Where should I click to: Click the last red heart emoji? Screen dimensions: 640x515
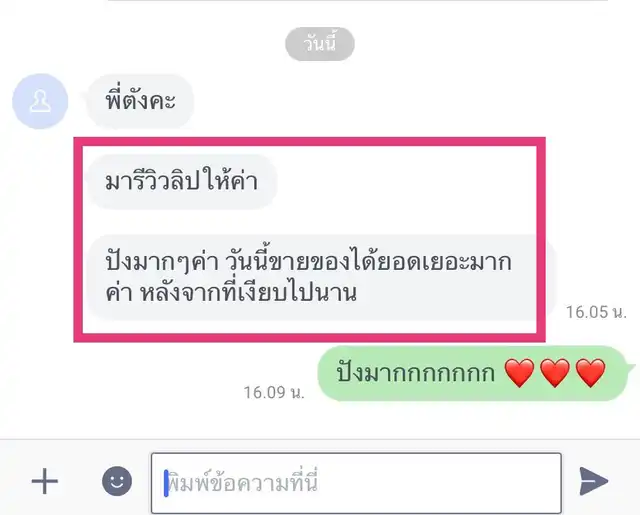click(590, 373)
